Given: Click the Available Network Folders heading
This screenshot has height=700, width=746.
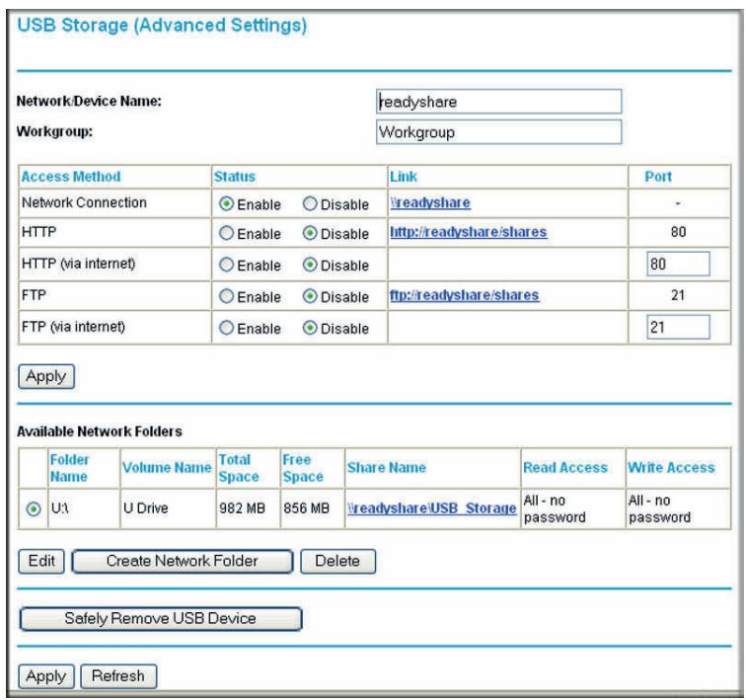Looking at the screenshot, I should [x=100, y=431].
